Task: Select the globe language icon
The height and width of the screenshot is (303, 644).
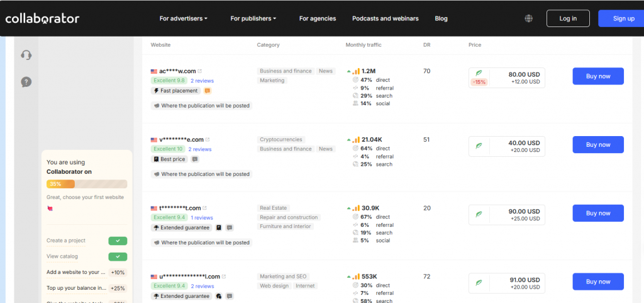Action: pyautogui.click(x=528, y=18)
